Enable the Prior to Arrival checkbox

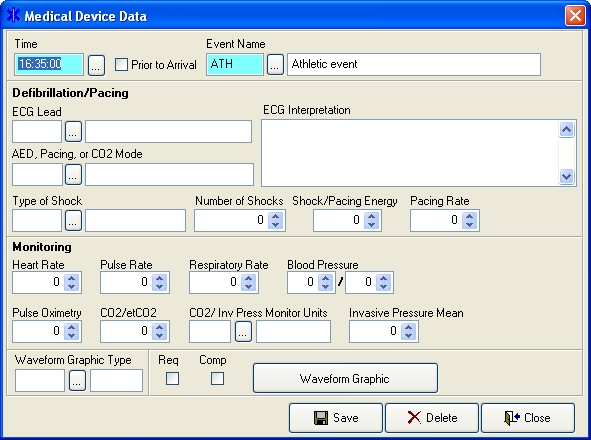point(121,64)
